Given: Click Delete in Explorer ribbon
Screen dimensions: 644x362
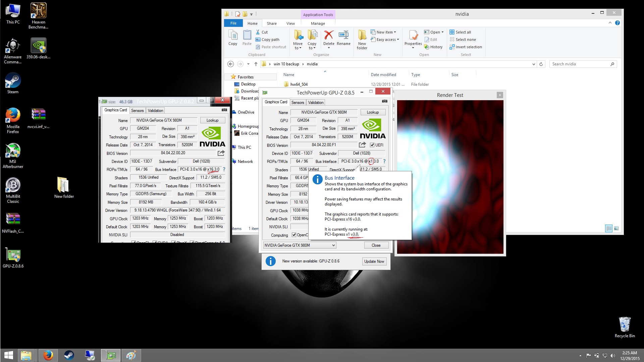Looking at the screenshot, I should pyautogui.click(x=329, y=39).
